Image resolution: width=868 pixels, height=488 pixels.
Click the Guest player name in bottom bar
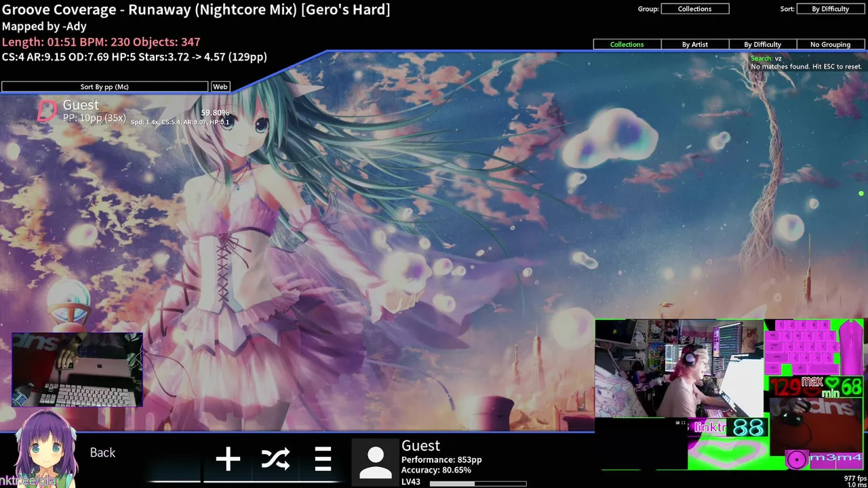(420, 445)
